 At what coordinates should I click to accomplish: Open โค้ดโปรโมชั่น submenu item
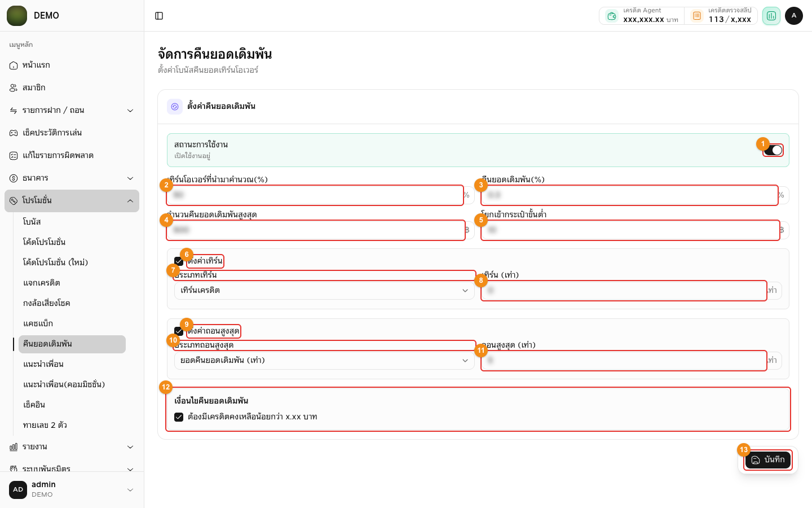(72, 243)
